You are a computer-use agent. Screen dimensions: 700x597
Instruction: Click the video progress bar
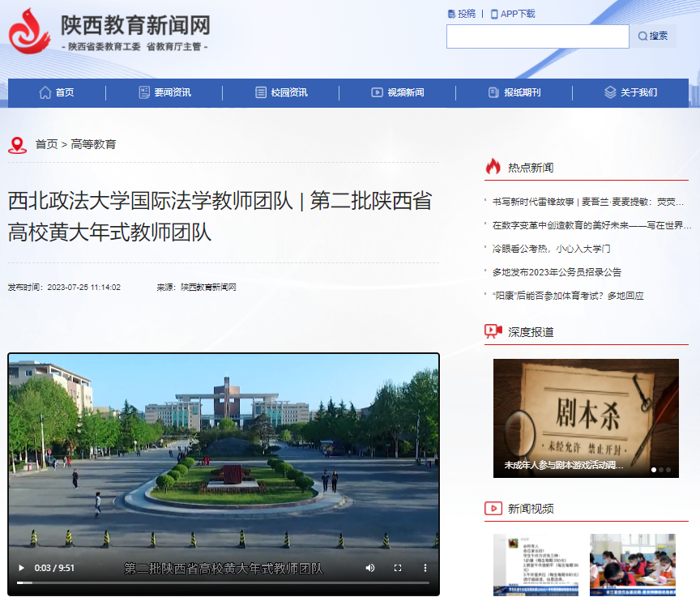click(x=223, y=582)
